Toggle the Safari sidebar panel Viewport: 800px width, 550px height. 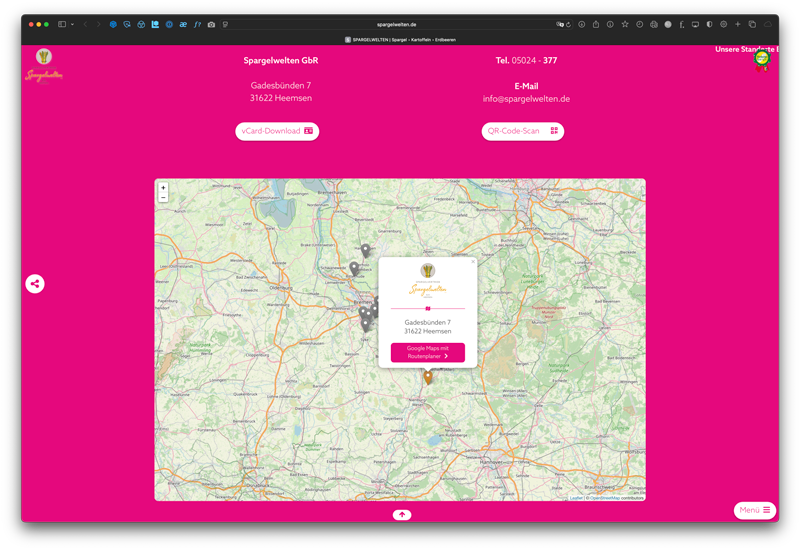tap(62, 24)
